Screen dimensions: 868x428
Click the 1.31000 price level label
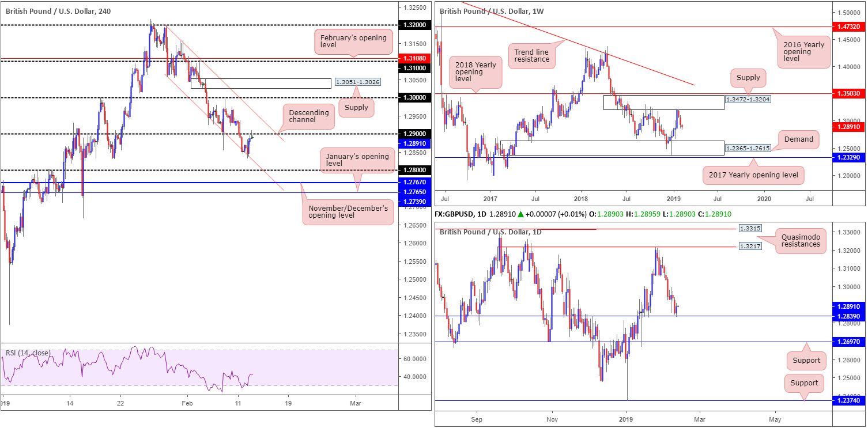coord(416,67)
